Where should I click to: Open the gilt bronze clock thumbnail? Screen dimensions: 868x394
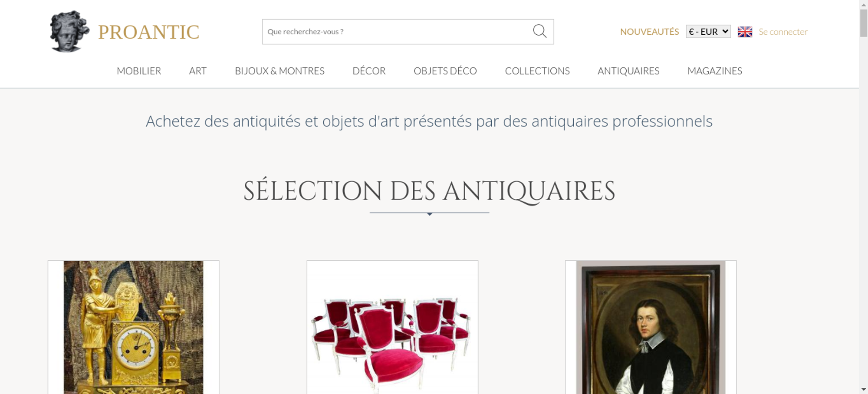[x=133, y=327]
